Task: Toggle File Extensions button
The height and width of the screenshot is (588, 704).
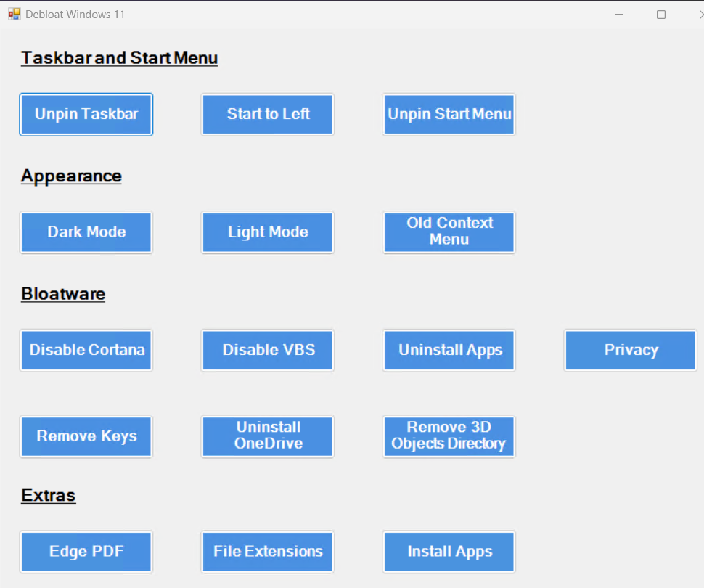Action: pyautogui.click(x=268, y=552)
